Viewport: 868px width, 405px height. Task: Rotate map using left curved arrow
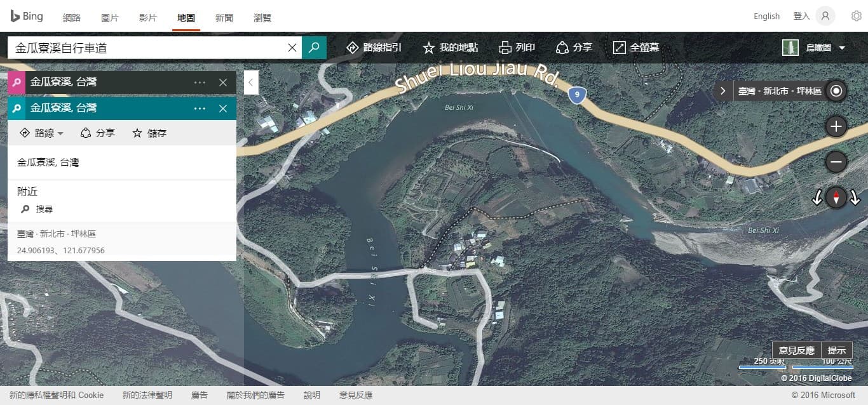click(817, 198)
